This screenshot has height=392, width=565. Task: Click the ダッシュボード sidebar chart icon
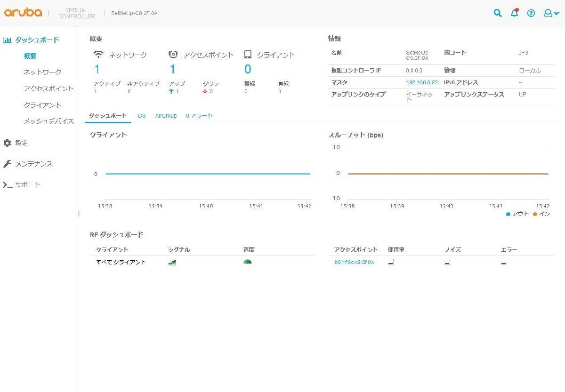7,40
